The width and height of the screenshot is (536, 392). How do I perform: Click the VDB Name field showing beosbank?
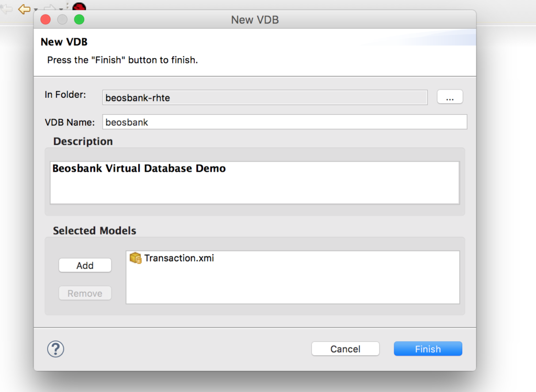(285, 121)
